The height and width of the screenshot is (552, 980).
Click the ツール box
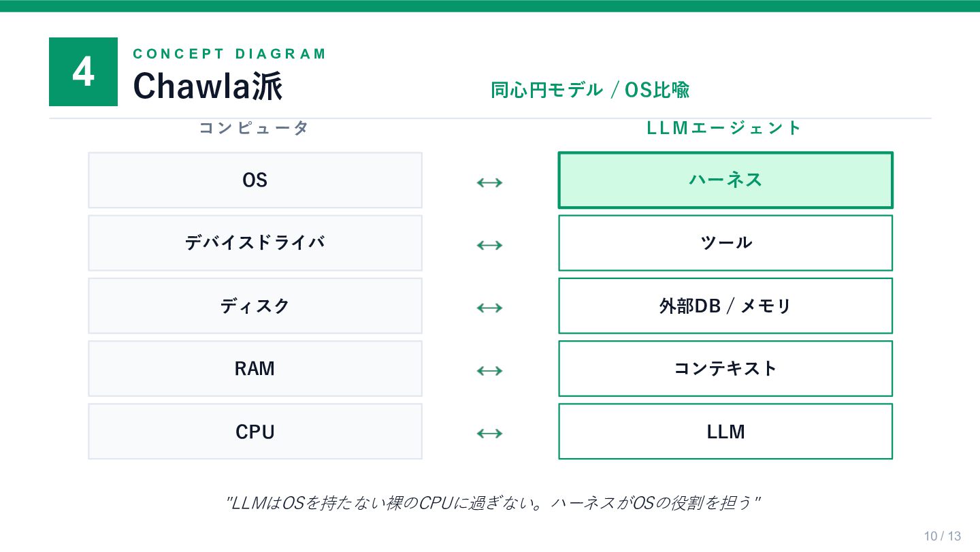click(x=725, y=243)
